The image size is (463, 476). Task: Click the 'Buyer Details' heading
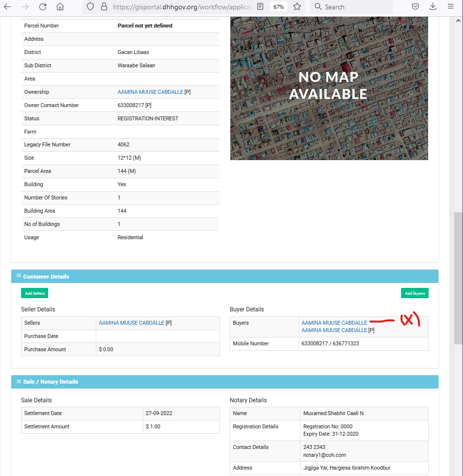tap(246, 309)
